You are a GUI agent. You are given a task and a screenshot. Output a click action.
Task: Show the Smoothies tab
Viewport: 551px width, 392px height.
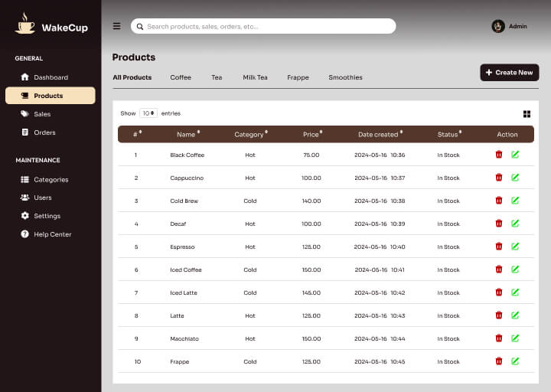point(345,77)
